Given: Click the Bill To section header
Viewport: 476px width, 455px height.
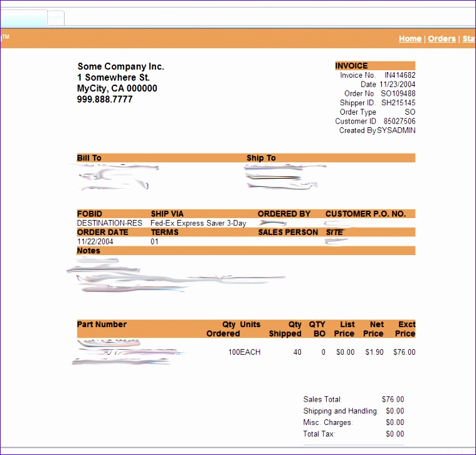Looking at the screenshot, I should point(89,158).
